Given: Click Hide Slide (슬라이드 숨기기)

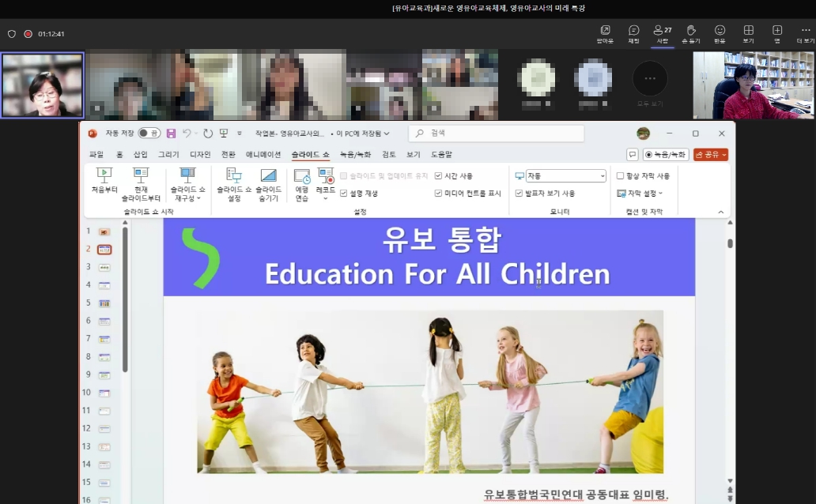Looking at the screenshot, I should [x=269, y=185].
